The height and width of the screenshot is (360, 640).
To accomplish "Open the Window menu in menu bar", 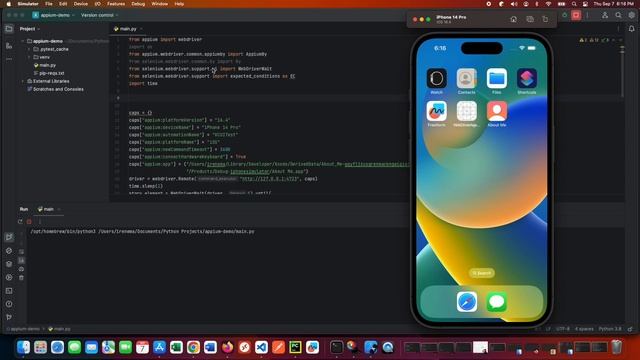I will pyautogui.click(x=160, y=4).
